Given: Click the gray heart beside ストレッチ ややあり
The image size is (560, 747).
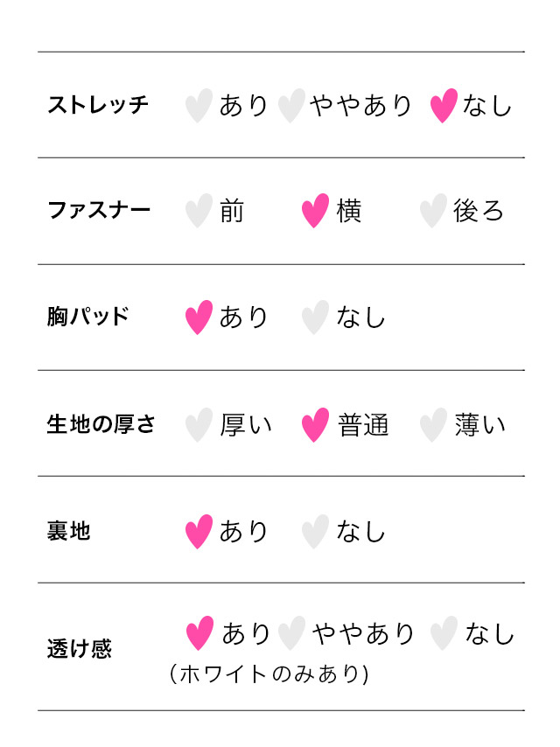Looking at the screenshot, I should (291, 105).
